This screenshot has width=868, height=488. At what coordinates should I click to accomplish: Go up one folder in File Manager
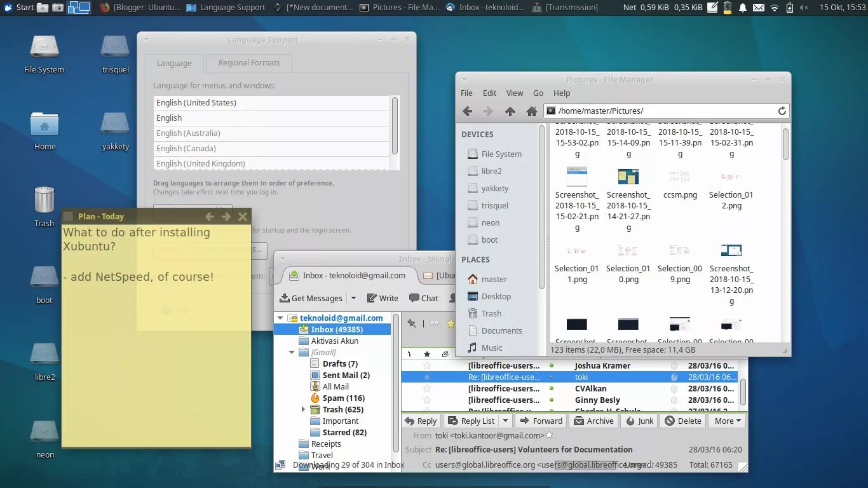point(510,111)
